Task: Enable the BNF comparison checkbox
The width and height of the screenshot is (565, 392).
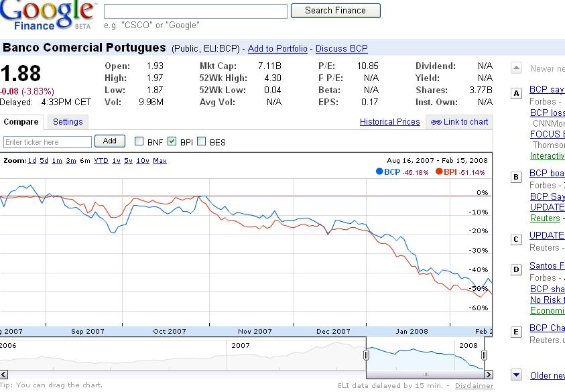Action: point(139,141)
